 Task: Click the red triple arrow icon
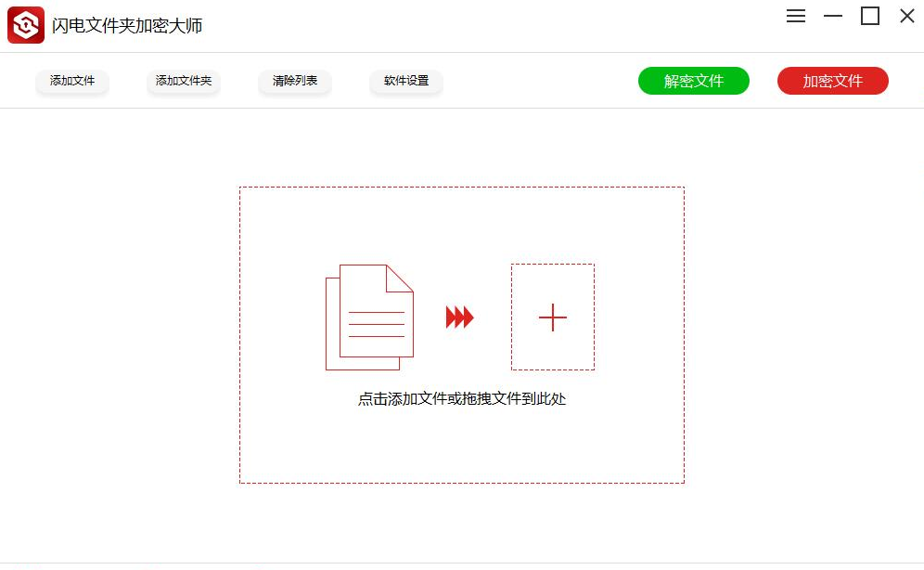coord(459,317)
